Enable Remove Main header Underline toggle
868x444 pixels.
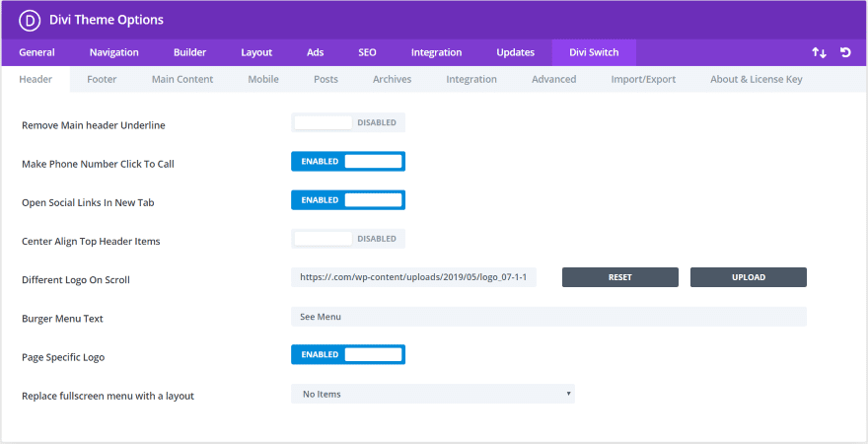click(348, 123)
